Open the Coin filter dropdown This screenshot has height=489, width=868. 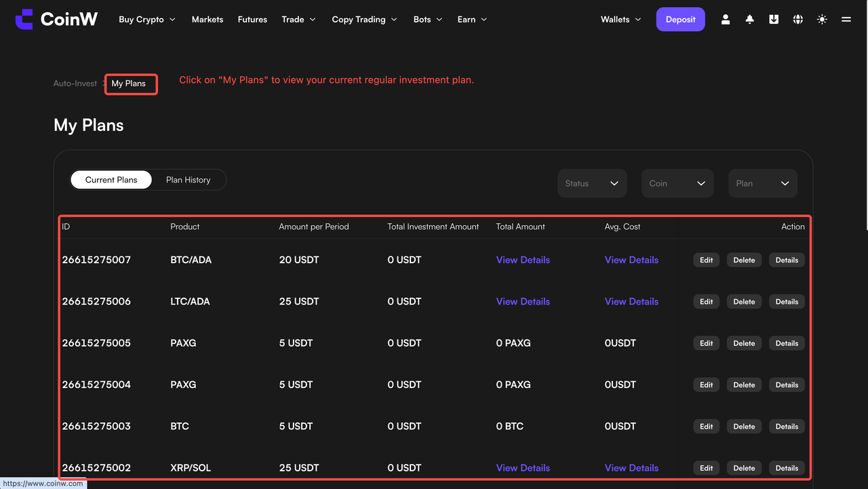pos(677,183)
